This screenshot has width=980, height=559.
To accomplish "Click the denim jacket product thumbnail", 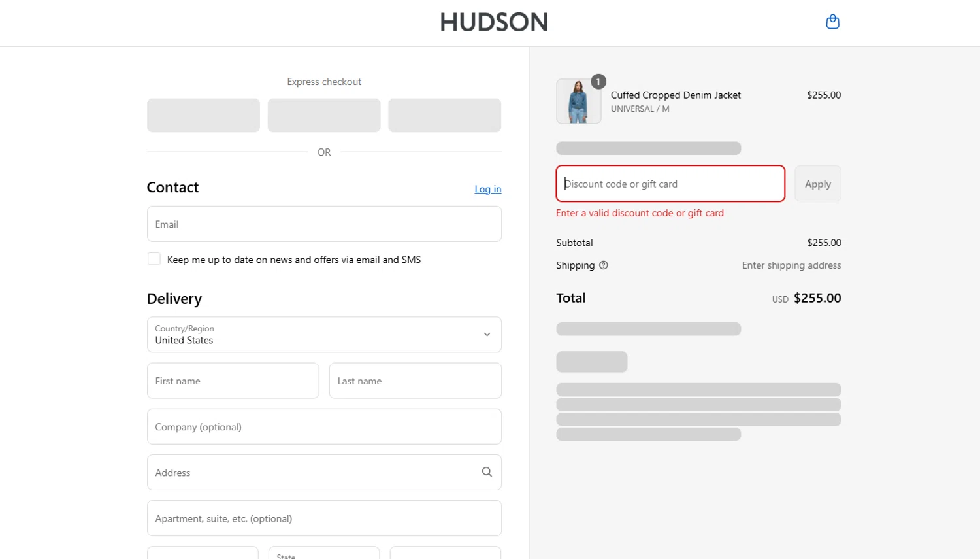I will coord(578,101).
